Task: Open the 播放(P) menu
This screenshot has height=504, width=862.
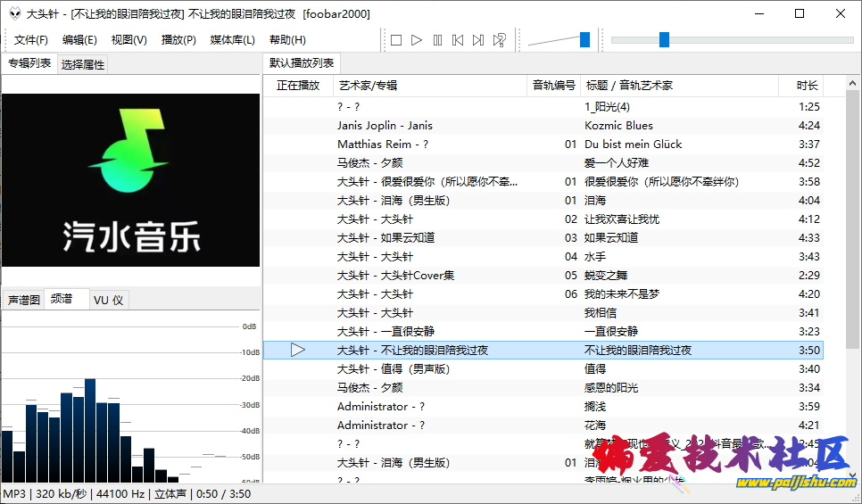Action: click(178, 40)
